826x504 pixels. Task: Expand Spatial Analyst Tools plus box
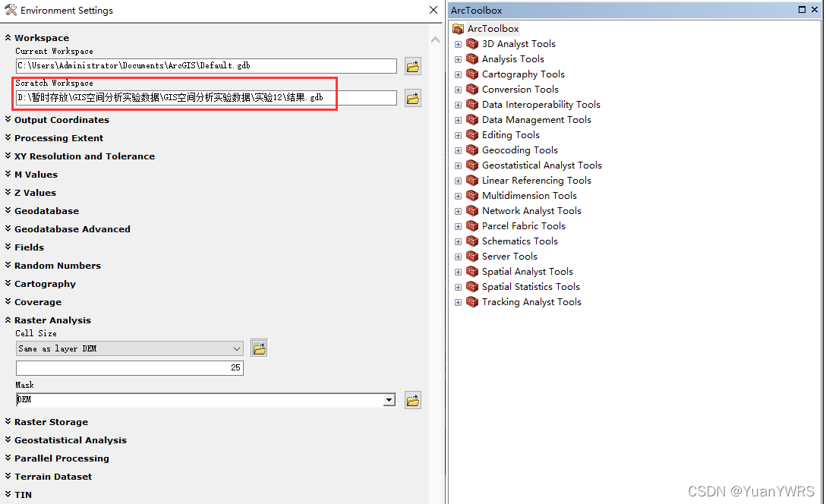tap(459, 272)
